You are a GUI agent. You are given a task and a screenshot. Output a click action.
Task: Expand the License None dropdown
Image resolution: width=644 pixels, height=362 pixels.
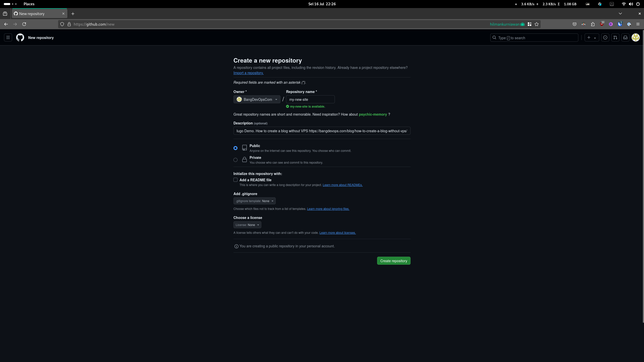[247, 224]
